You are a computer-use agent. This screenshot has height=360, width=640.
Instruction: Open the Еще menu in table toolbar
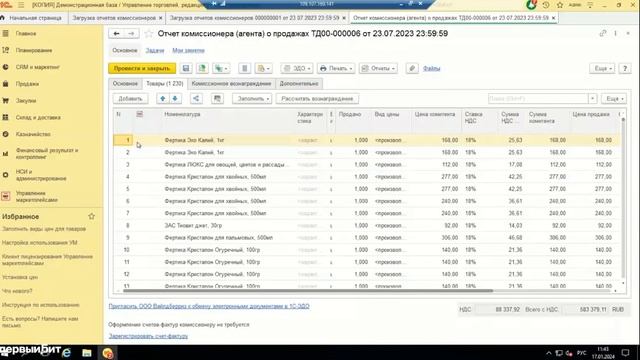click(613, 98)
